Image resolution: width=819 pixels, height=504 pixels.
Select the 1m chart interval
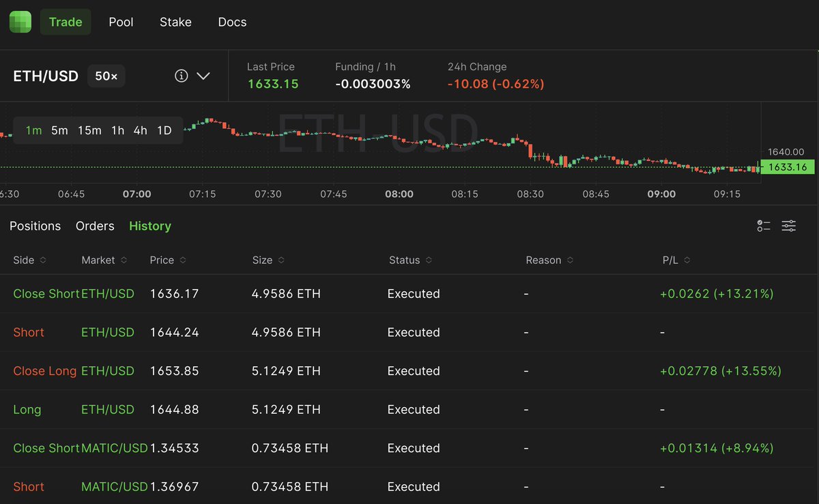click(33, 130)
